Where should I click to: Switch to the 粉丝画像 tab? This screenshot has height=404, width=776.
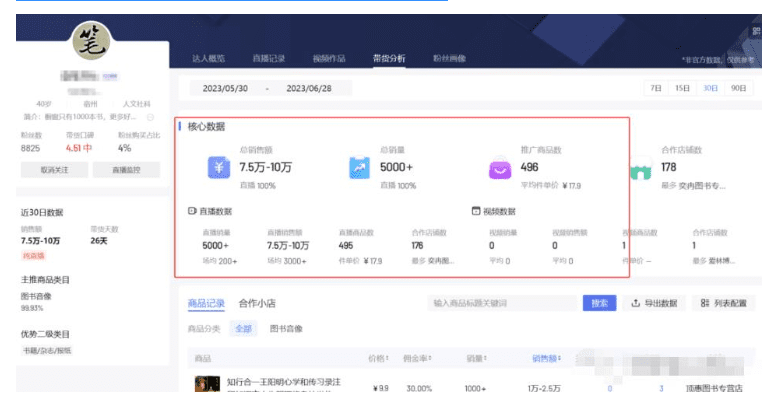click(449, 59)
